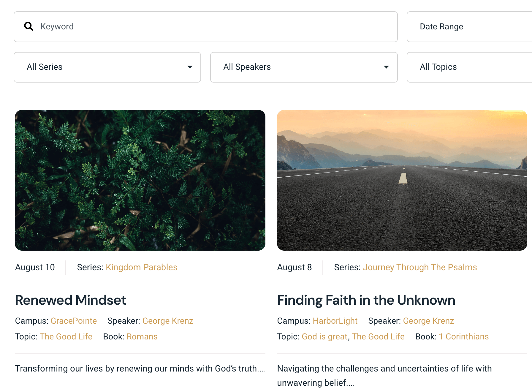Expand the All Series dropdown

(107, 67)
